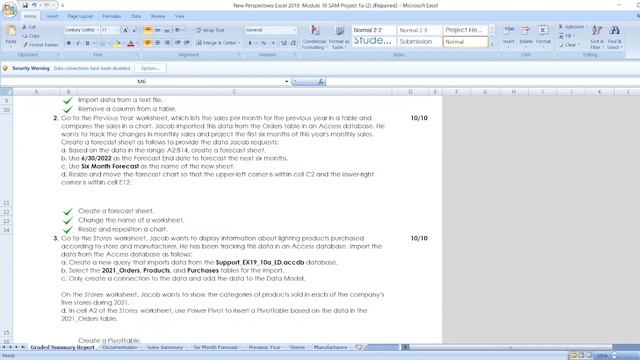This screenshot has height=360, width=640.
Task: Apply the yellow Fill Color
Action: point(117,43)
